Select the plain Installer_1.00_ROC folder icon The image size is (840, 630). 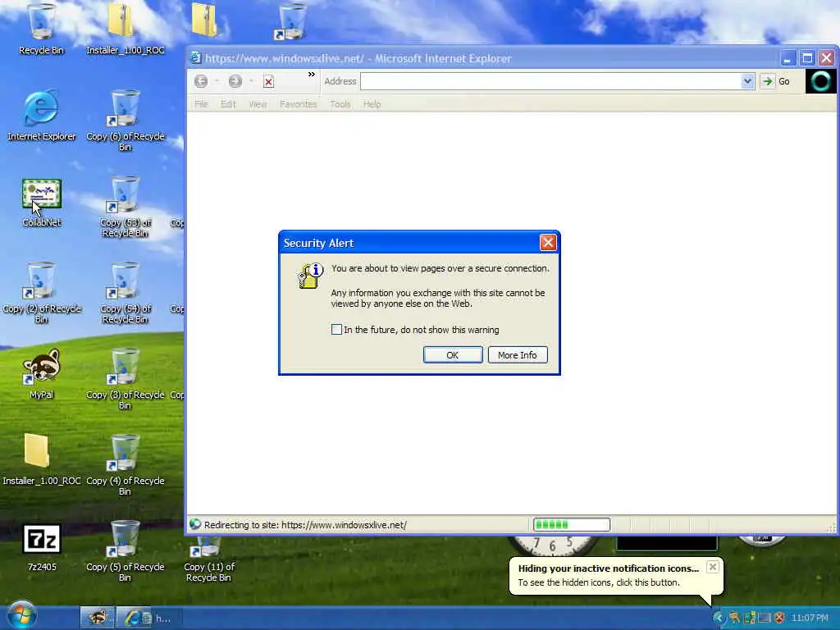41,459
